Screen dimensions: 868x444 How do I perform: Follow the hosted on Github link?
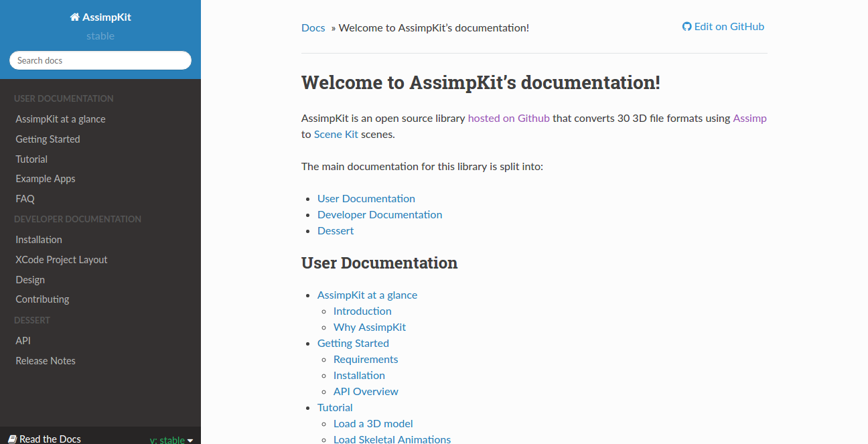pos(509,119)
